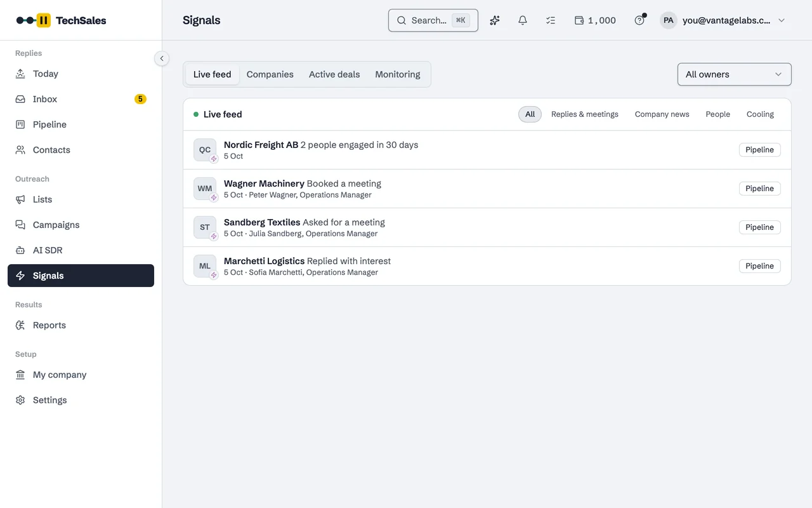The height and width of the screenshot is (508, 812).
Task: Click the QC avatar for Nordic Freight AB
Action: click(x=205, y=150)
